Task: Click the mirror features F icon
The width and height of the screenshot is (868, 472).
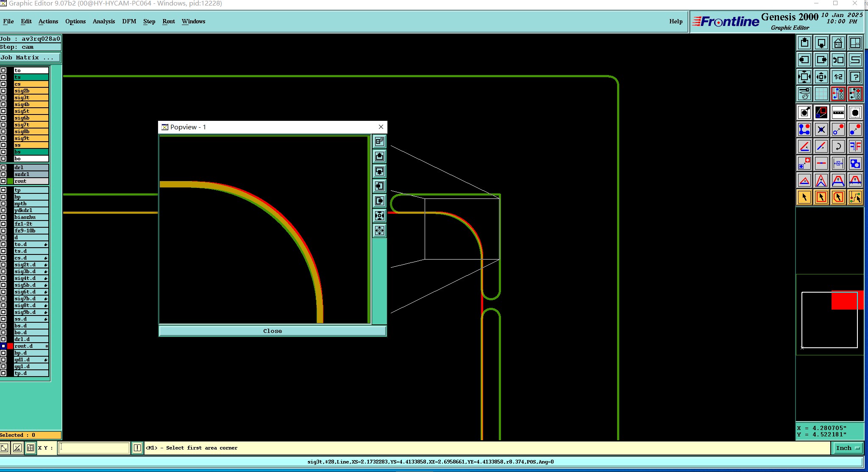Action: tap(855, 146)
